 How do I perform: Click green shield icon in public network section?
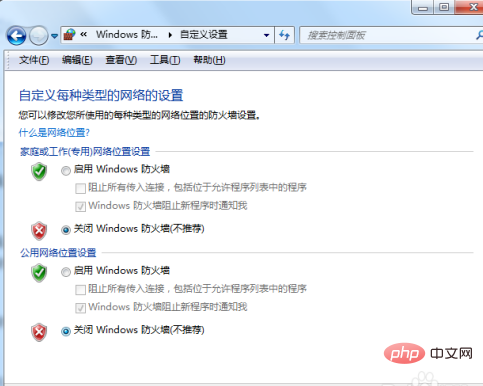tap(39, 273)
